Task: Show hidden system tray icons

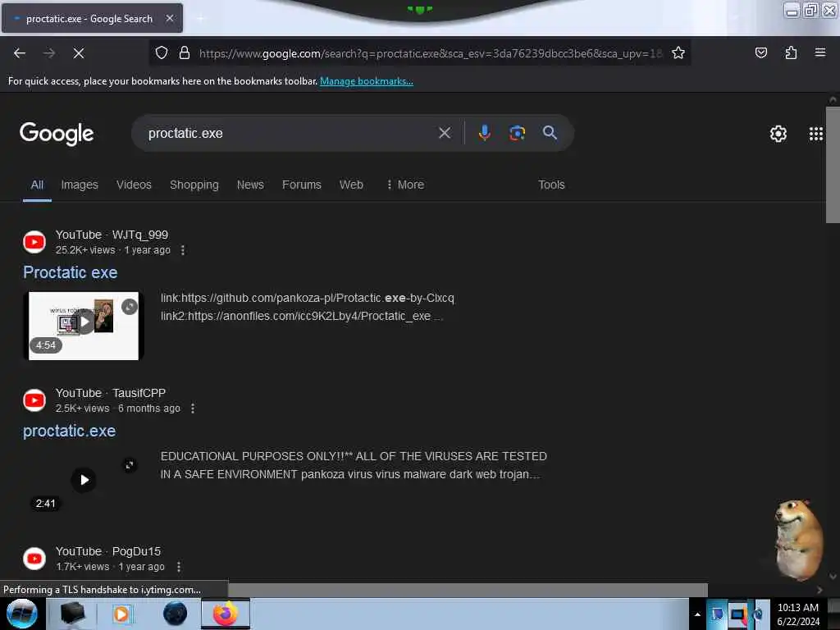Action: pos(697,614)
